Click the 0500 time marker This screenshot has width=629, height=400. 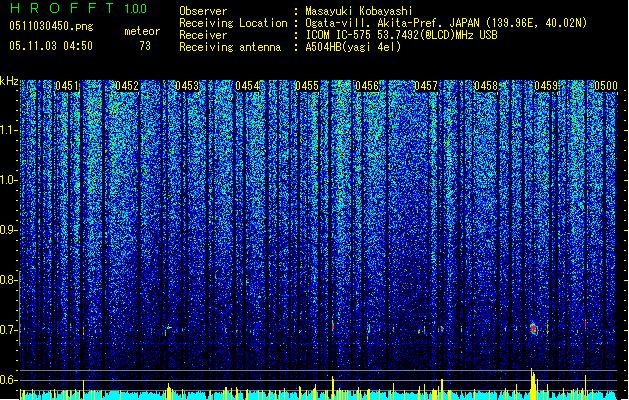coord(606,86)
